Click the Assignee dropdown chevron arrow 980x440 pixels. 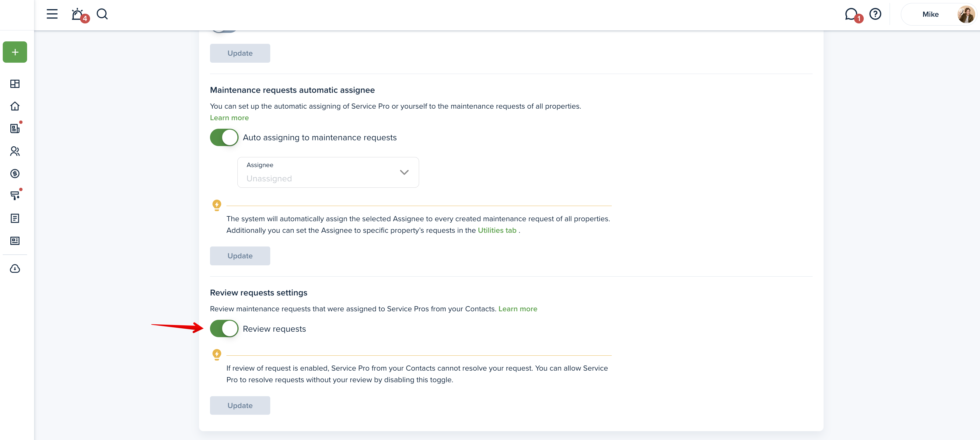[x=404, y=172]
